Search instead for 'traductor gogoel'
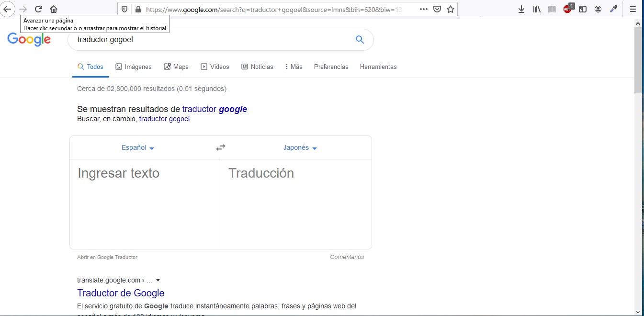This screenshot has height=316, width=644. point(164,119)
